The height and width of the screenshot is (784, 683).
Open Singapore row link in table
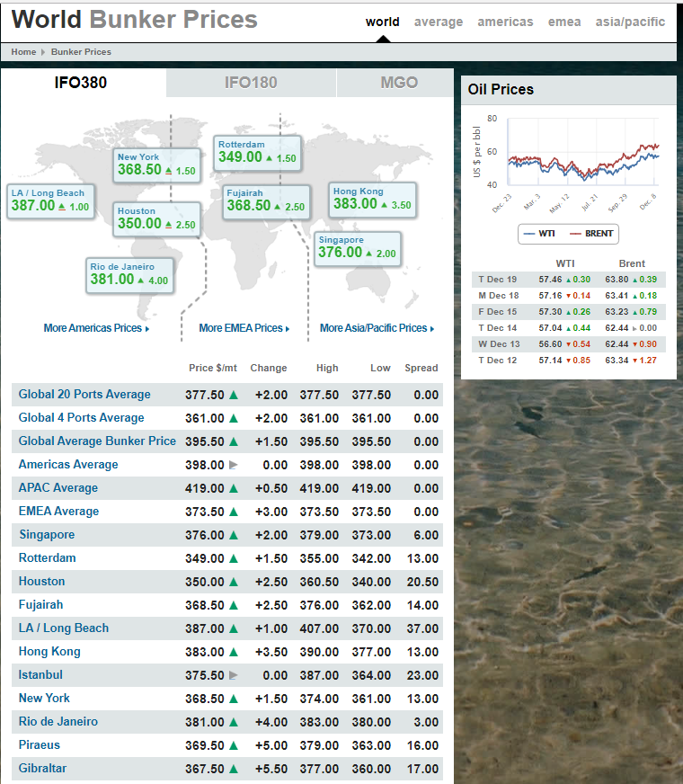pyautogui.click(x=47, y=534)
